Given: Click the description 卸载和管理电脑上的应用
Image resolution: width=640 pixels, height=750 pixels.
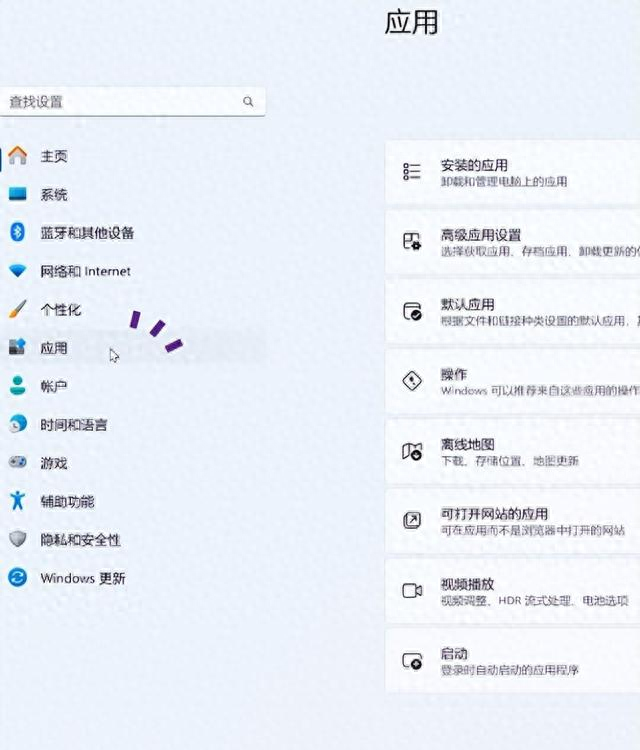Looking at the screenshot, I should coord(504,181).
